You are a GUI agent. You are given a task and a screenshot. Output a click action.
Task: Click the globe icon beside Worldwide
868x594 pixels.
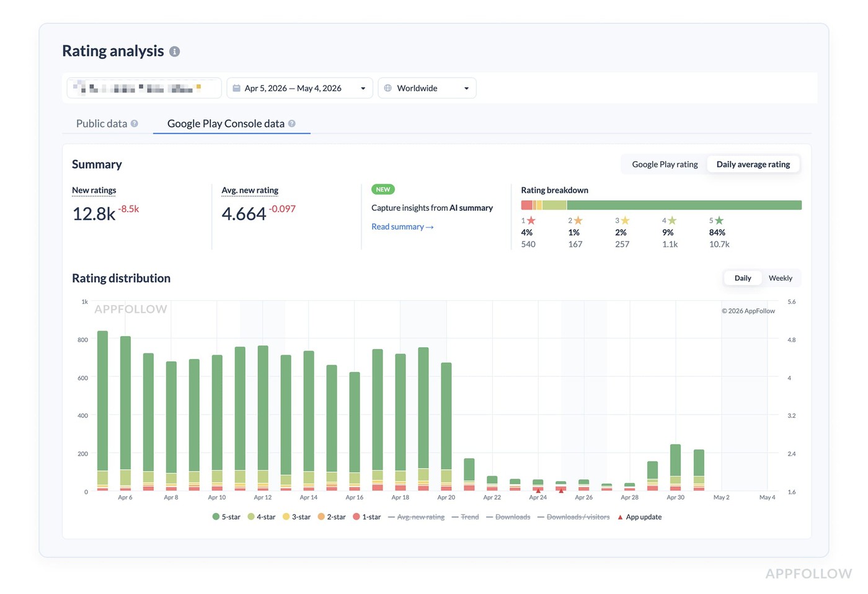[387, 88]
